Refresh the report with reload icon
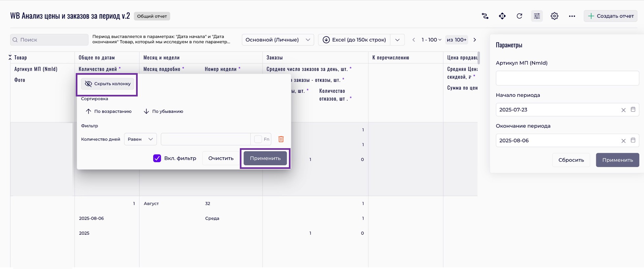The width and height of the screenshot is (644, 269). (x=519, y=16)
